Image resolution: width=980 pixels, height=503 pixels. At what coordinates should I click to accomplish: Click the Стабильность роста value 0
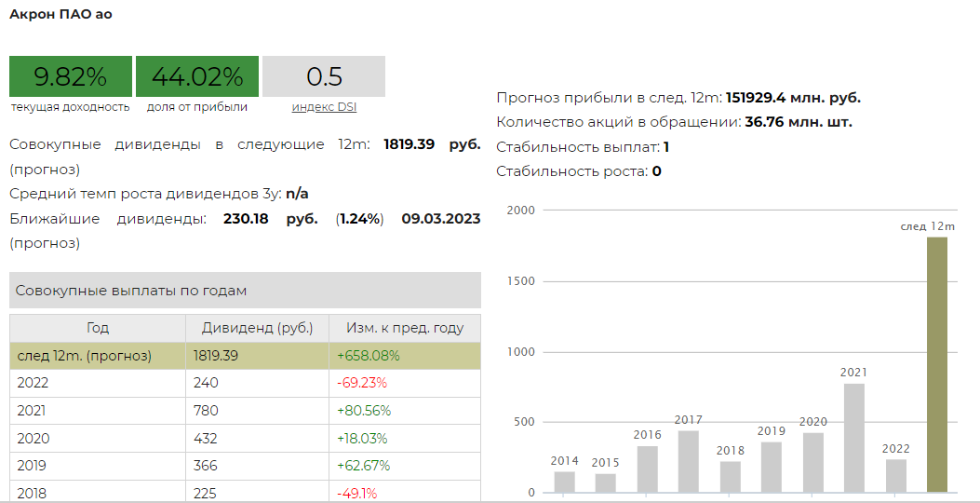click(656, 171)
